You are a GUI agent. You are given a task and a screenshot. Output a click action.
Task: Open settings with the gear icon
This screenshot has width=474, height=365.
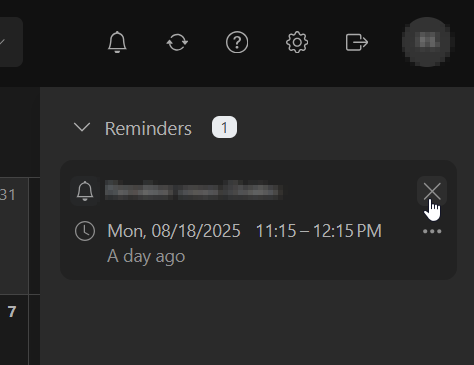297,42
